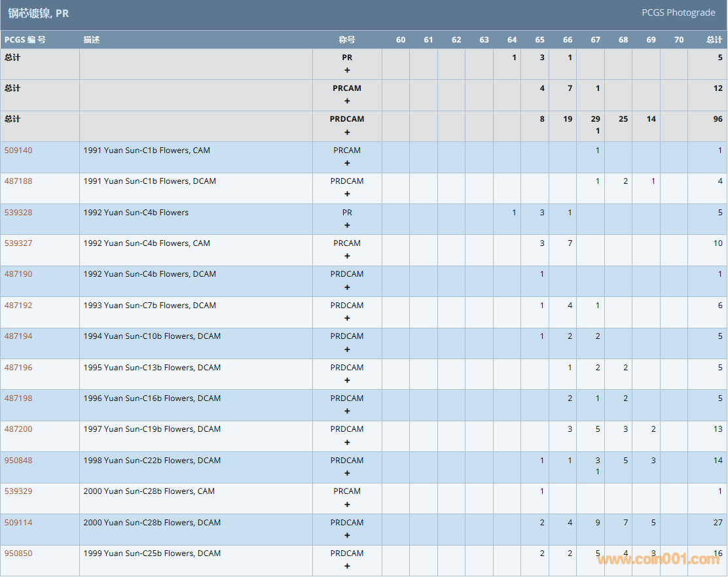Select PCGS number 950848 link
Image resolution: width=728 pixels, height=577 pixels.
coord(18,461)
